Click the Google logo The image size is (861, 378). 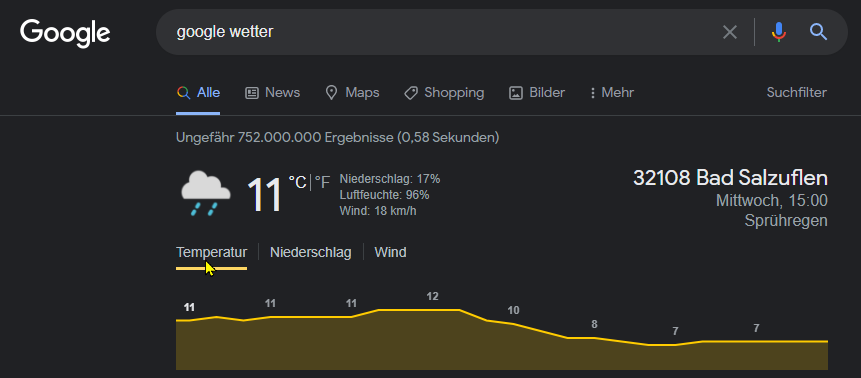[65, 33]
